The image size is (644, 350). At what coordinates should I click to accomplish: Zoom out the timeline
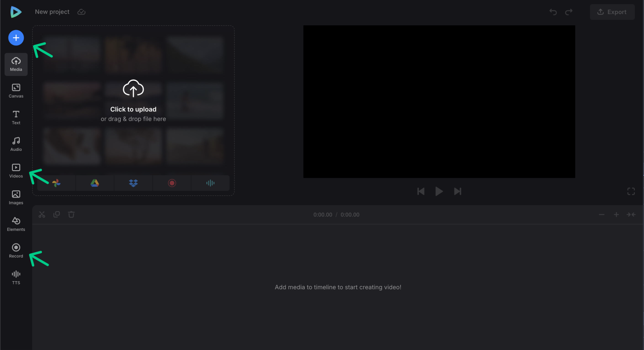[602, 215]
